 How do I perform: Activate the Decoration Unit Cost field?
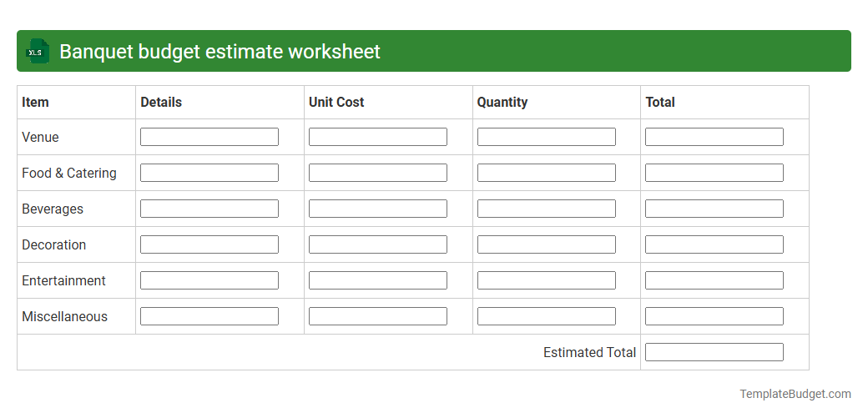pyautogui.click(x=377, y=244)
